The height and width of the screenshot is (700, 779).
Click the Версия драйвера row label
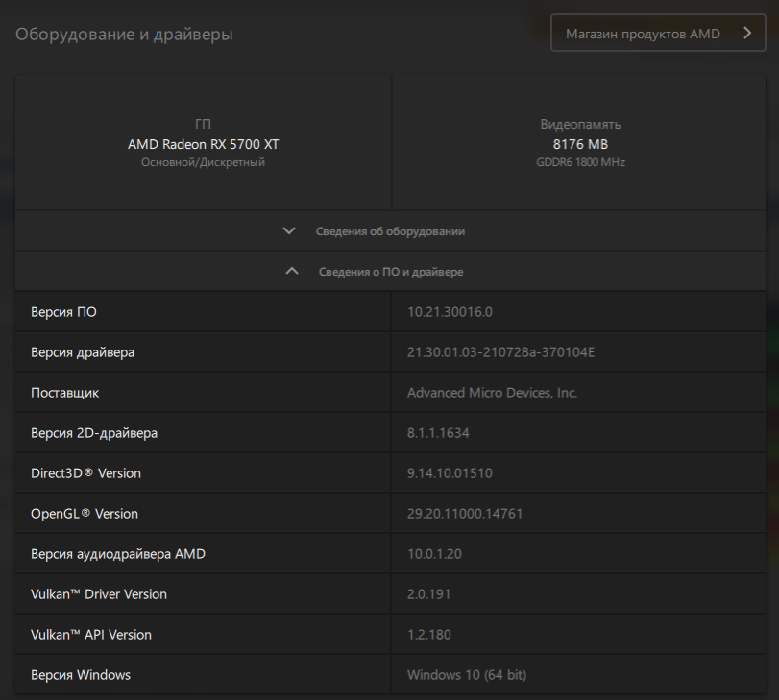83,352
